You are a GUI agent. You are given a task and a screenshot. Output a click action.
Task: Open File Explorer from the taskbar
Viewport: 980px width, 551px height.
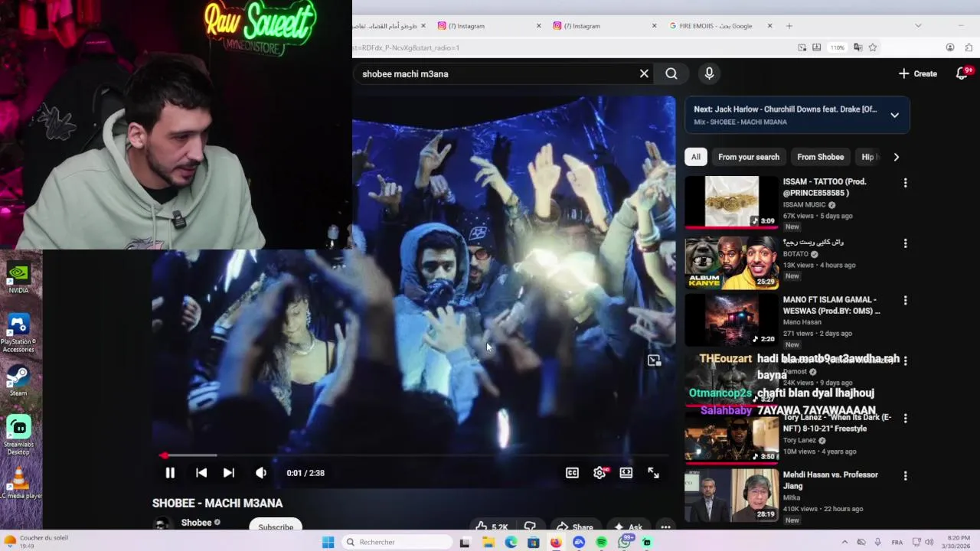488,542
